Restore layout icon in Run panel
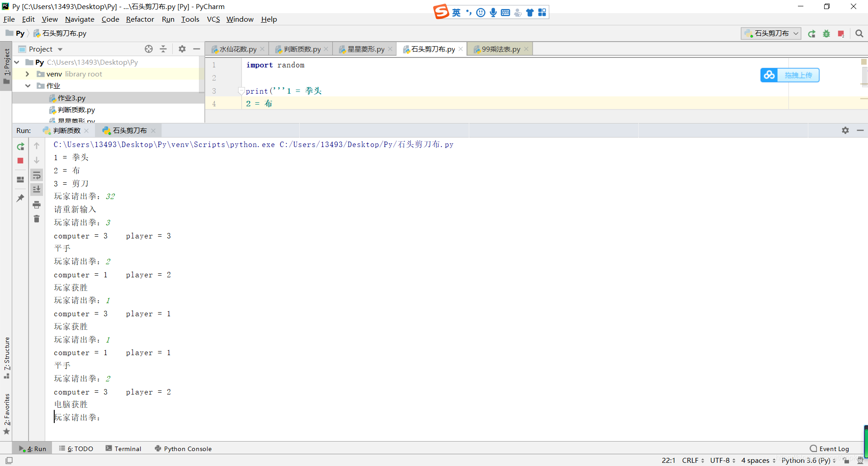868x466 pixels. click(20, 180)
